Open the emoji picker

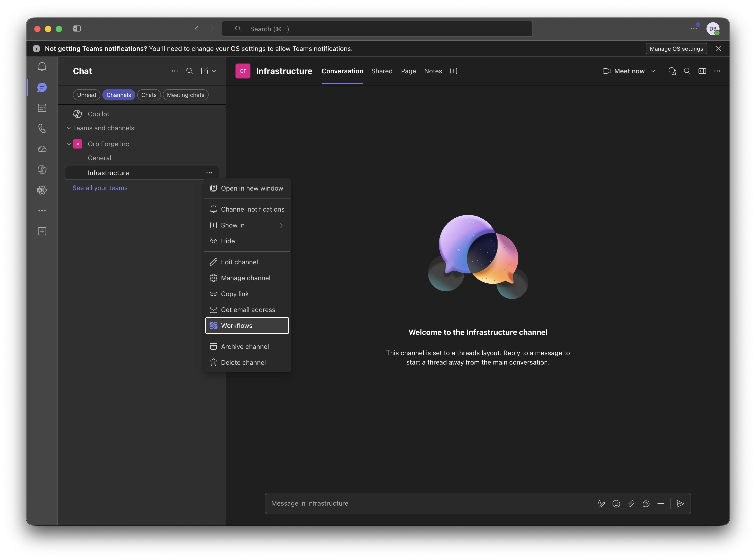pyautogui.click(x=616, y=504)
